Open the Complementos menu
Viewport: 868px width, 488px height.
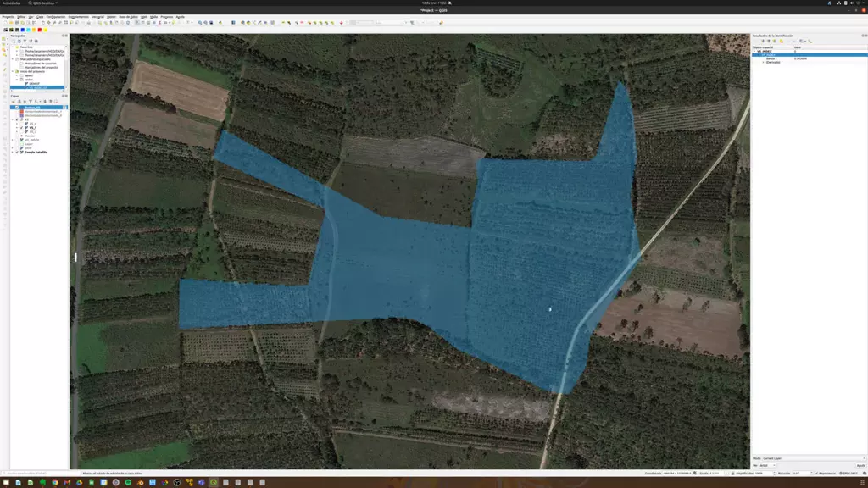point(79,17)
